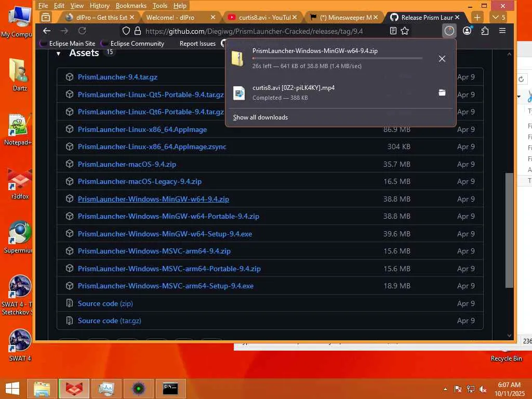Screen dimensions: 532x399
Task: Go back with the browser back arrow
Action: (47, 31)
